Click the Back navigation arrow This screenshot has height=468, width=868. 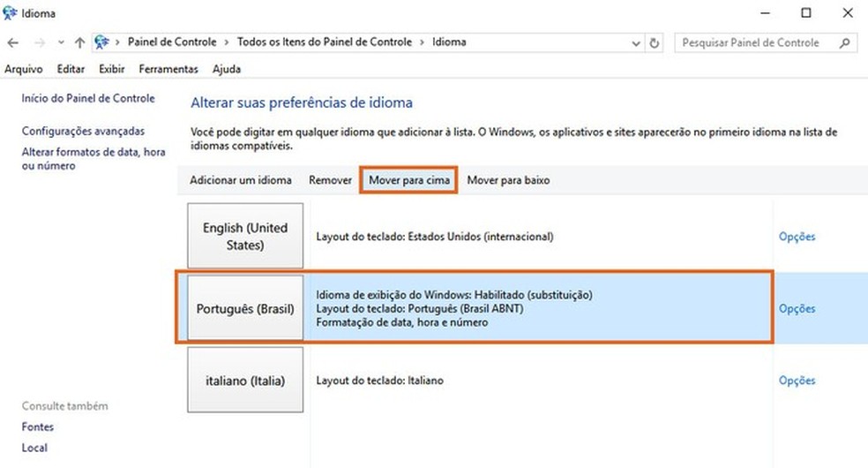pyautogui.click(x=13, y=42)
